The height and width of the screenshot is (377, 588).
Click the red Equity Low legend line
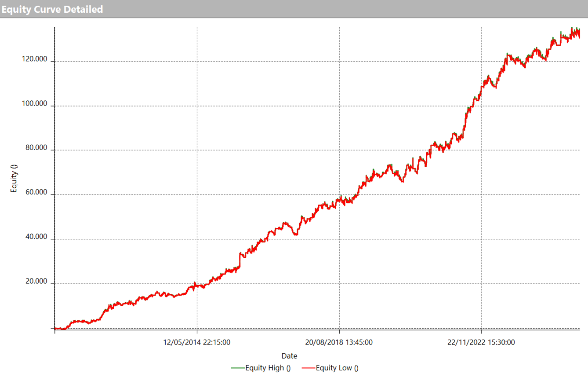click(309, 368)
